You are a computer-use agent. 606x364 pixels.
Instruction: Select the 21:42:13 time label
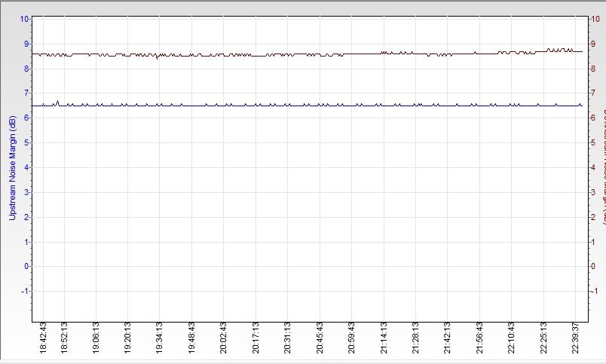(x=447, y=338)
